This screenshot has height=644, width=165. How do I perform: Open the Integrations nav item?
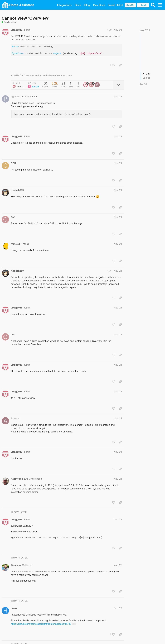(64, 5)
